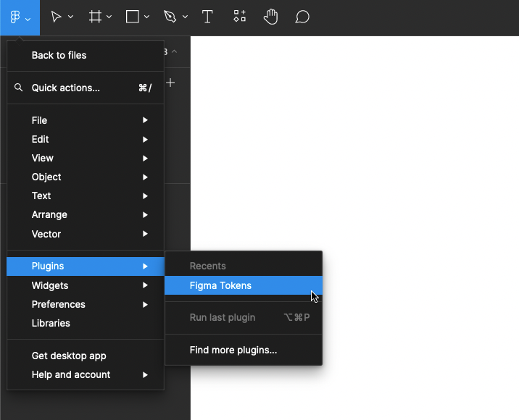Click the Quick actions magnifier icon
This screenshot has height=420, width=519.
[x=19, y=88]
